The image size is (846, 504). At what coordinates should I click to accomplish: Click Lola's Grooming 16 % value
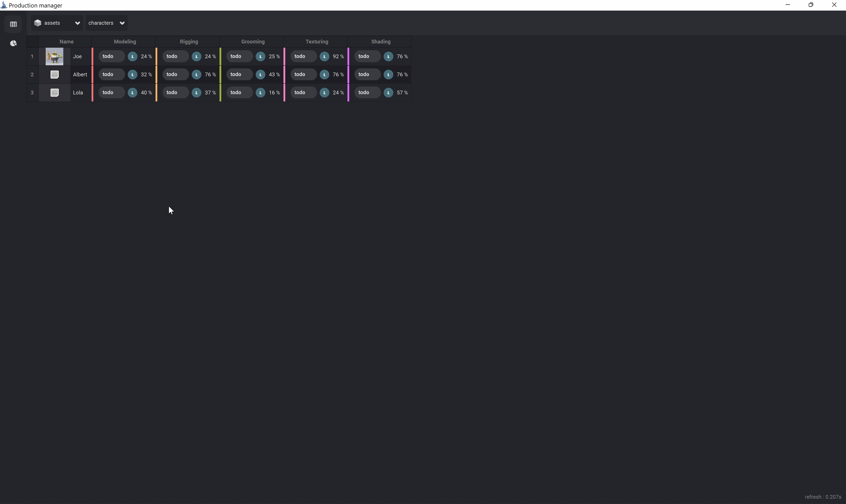tap(274, 92)
